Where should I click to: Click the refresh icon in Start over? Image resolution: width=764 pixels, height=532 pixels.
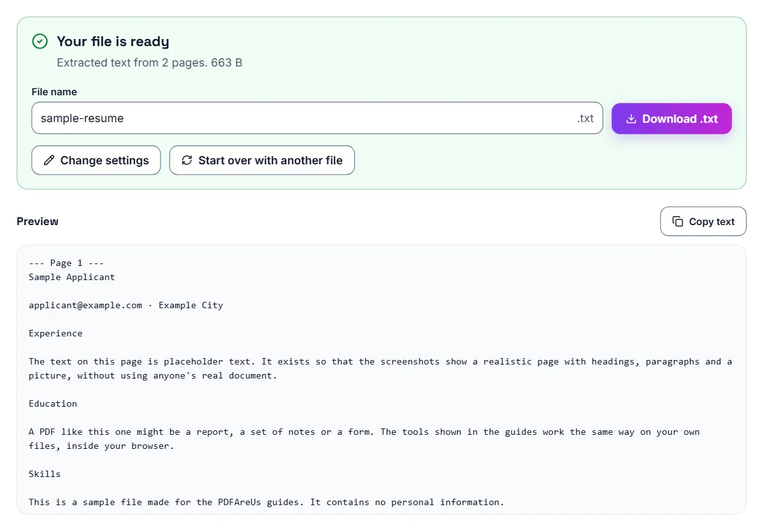187,160
